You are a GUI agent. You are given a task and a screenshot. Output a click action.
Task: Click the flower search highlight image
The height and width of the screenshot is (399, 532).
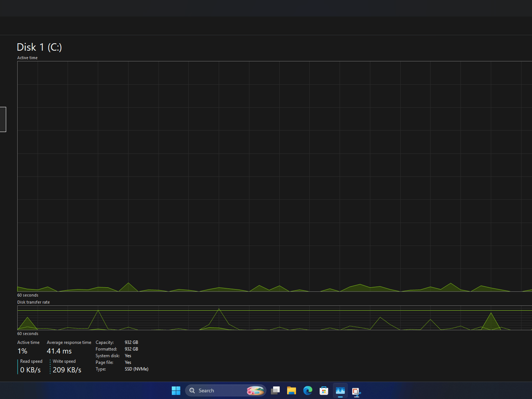coord(255,390)
